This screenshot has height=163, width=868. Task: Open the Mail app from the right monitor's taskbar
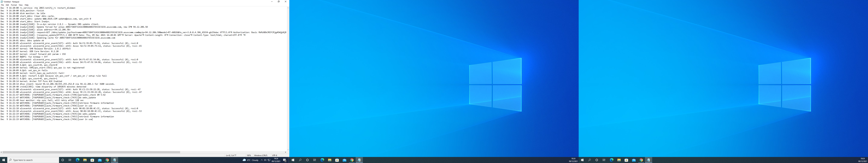click(x=634, y=160)
